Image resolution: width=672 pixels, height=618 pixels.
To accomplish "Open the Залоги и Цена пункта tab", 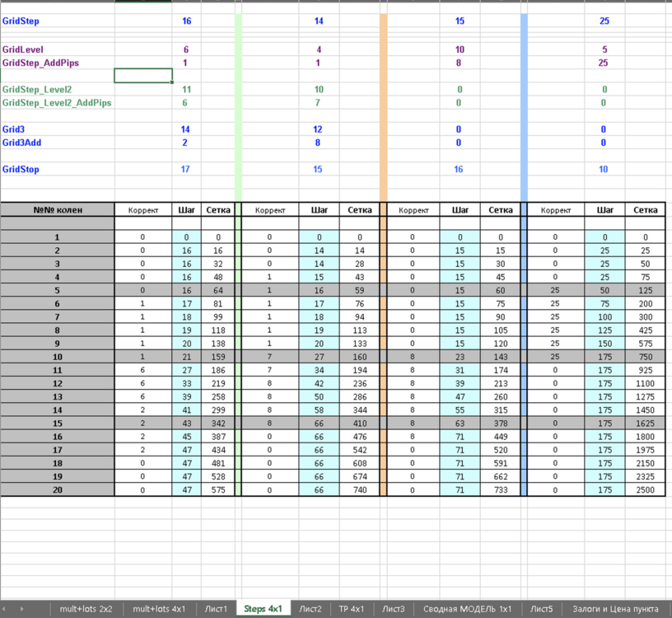I will click(615, 609).
